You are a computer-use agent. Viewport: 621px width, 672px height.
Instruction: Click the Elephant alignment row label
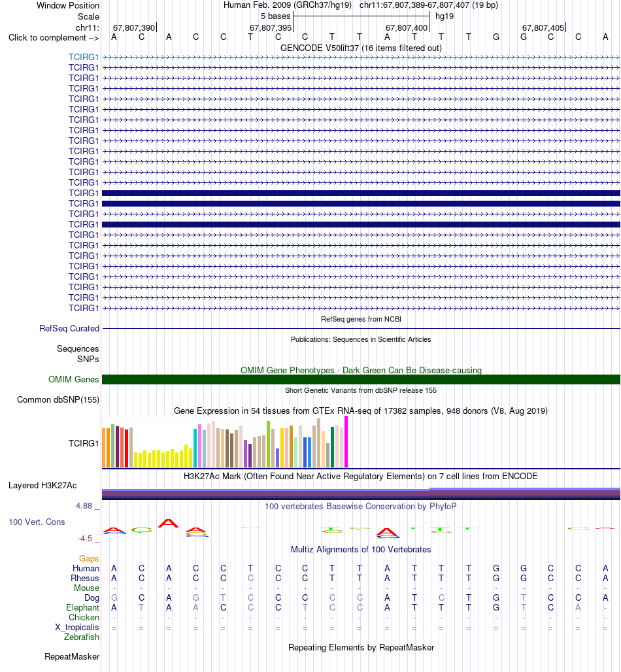pos(82,608)
